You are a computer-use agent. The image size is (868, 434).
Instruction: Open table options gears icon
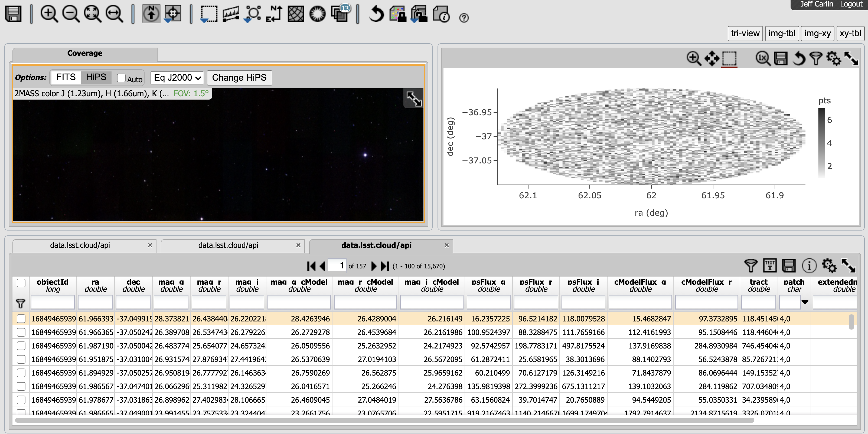829,266
